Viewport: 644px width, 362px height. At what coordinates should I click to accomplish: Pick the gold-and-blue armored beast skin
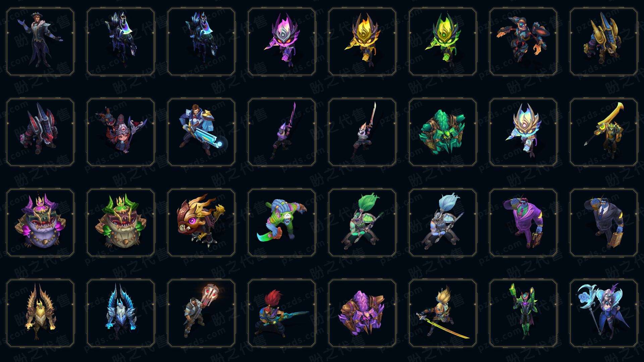604,42
